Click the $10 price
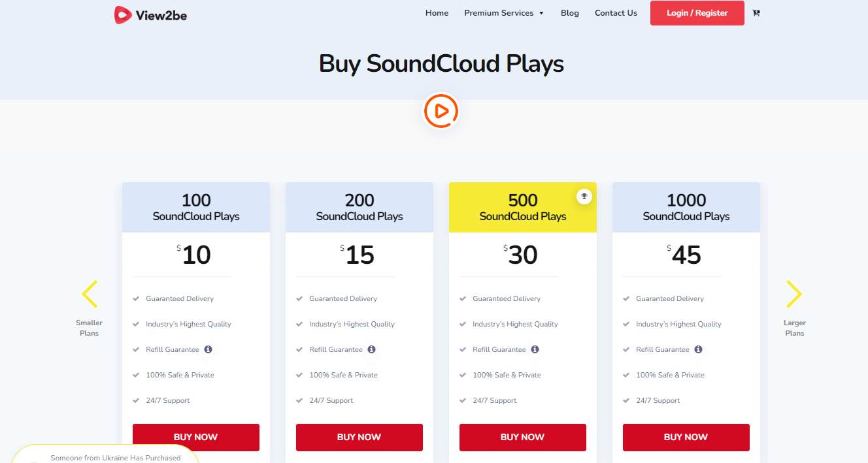The width and height of the screenshot is (868, 463). point(194,255)
